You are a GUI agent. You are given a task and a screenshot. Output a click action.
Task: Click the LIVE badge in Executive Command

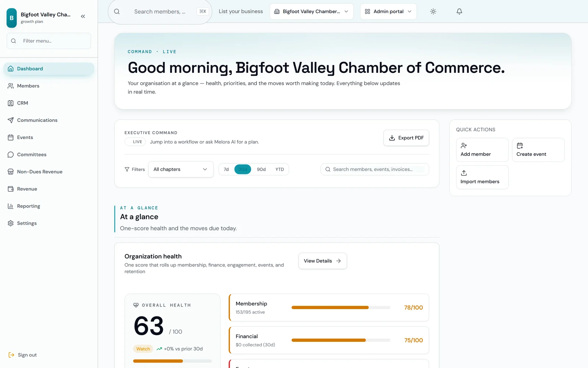[135, 142]
